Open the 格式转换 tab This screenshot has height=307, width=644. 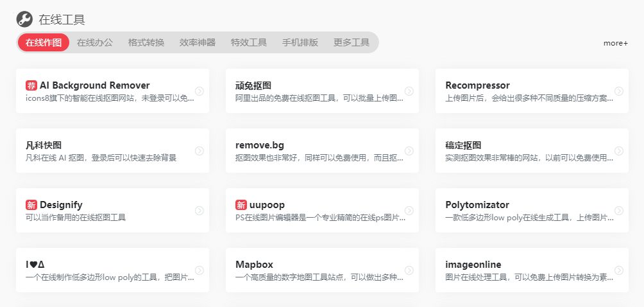pos(146,42)
